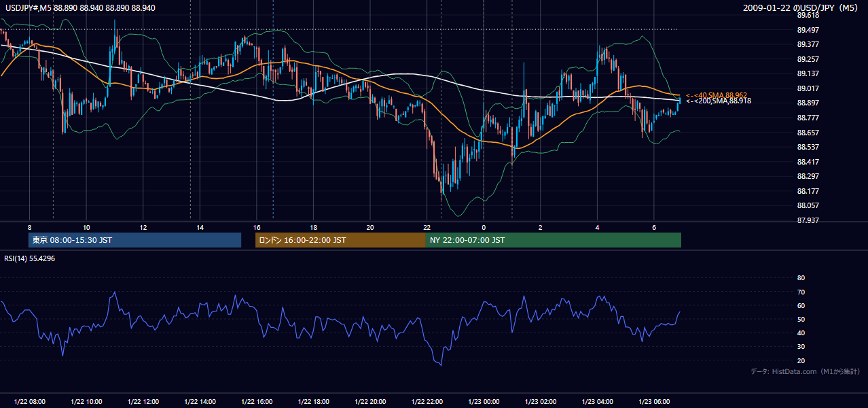Click the bottom time label 1/22 14:00
This screenshot has height=408, width=868.
(200, 402)
